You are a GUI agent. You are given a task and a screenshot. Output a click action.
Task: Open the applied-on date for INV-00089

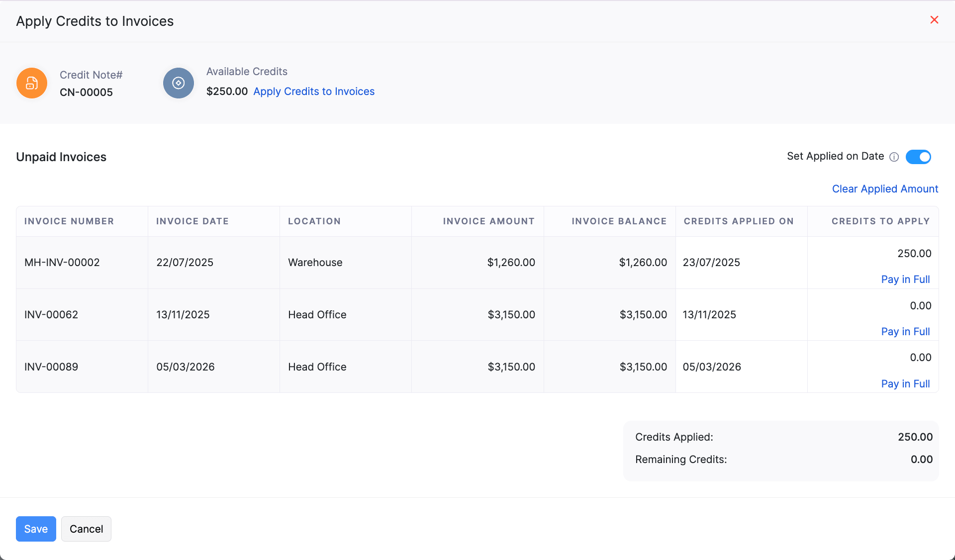point(741,367)
